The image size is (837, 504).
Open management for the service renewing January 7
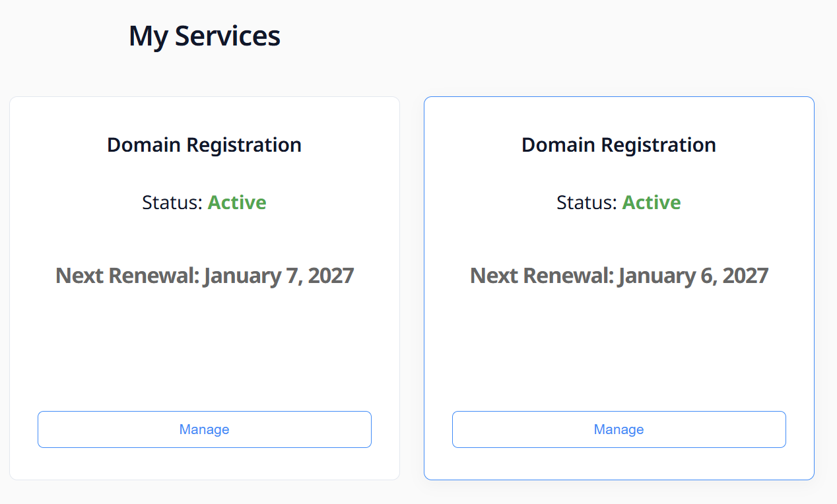click(x=205, y=429)
